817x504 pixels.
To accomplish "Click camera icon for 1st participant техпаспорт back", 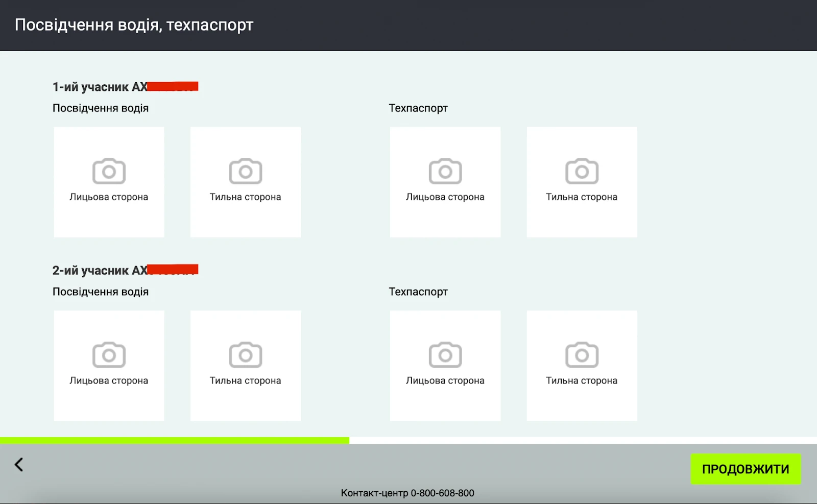I will (582, 171).
